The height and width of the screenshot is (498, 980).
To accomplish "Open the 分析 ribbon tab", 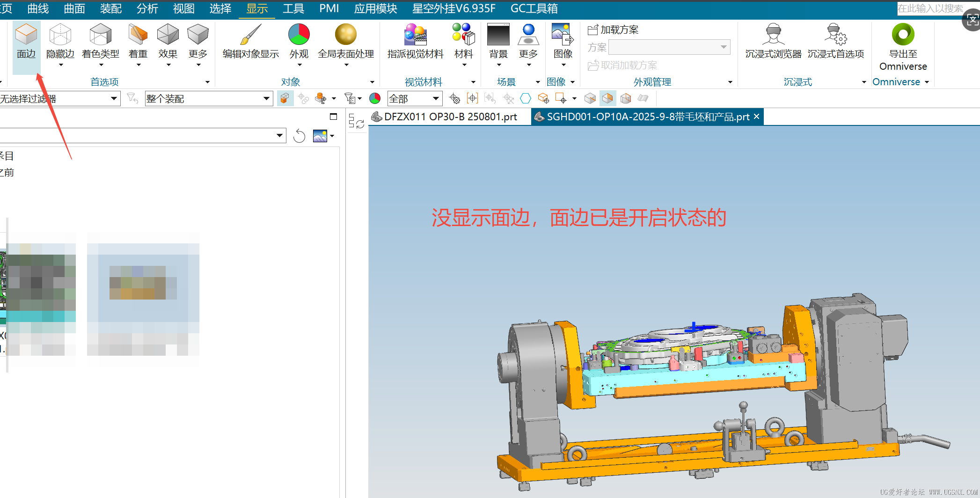I will point(147,8).
